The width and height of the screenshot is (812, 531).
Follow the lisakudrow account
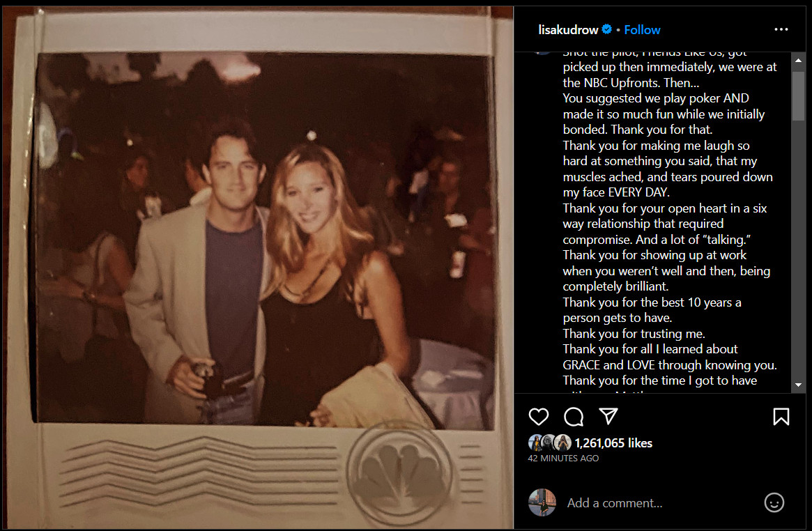point(642,30)
